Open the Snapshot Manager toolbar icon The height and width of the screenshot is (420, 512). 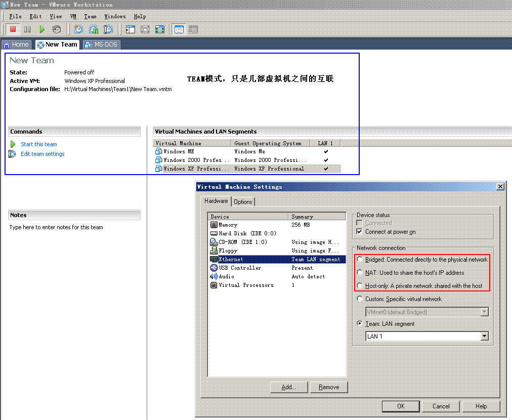click(x=108, y=29)
